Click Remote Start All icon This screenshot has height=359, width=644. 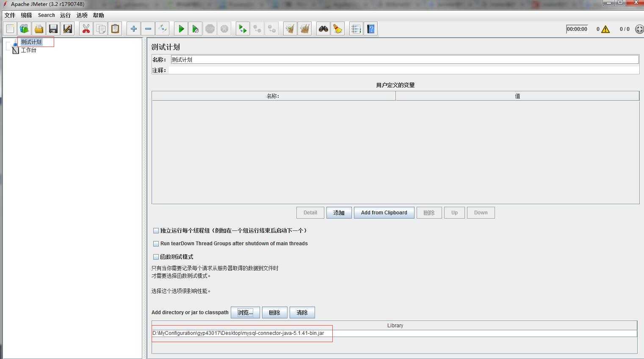click(243, 29)
